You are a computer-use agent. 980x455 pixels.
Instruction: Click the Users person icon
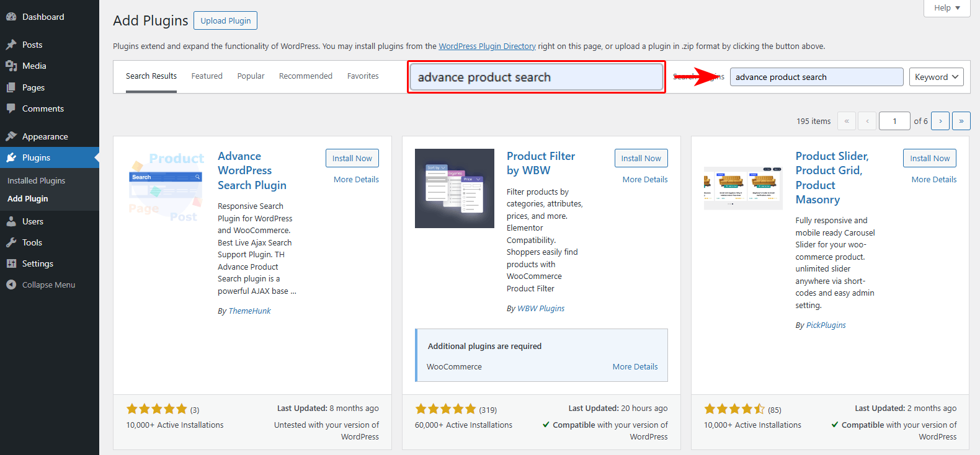11,221
